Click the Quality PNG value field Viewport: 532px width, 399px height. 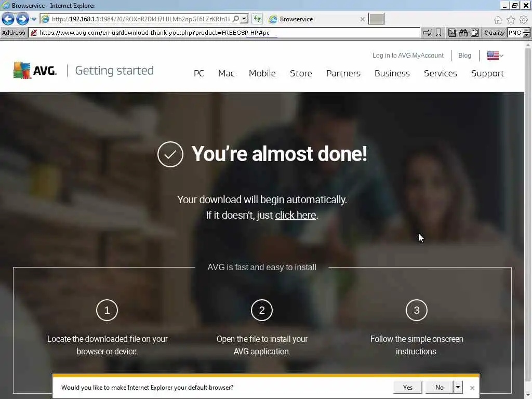514,33
